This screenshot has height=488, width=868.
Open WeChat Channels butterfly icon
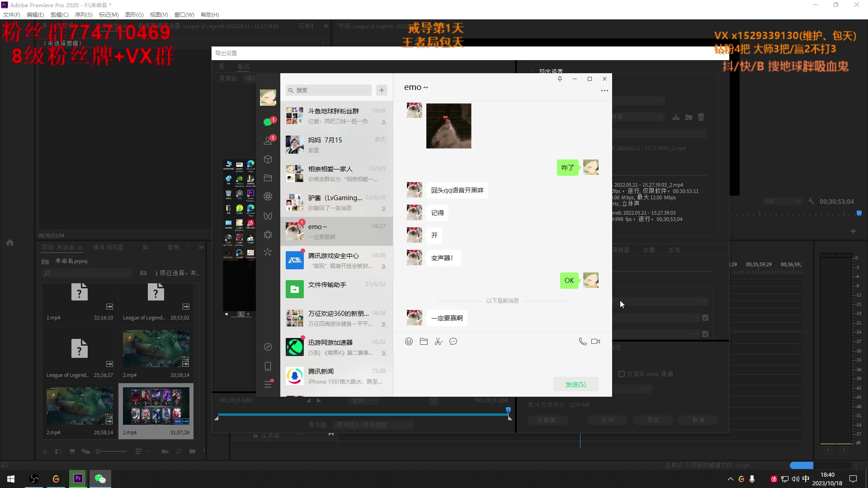pos(268,216)
